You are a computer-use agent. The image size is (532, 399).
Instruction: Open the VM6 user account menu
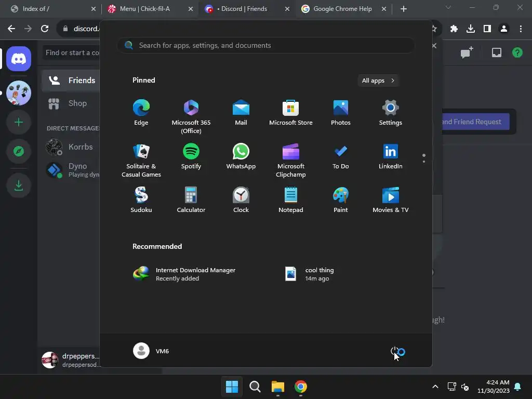151,351
